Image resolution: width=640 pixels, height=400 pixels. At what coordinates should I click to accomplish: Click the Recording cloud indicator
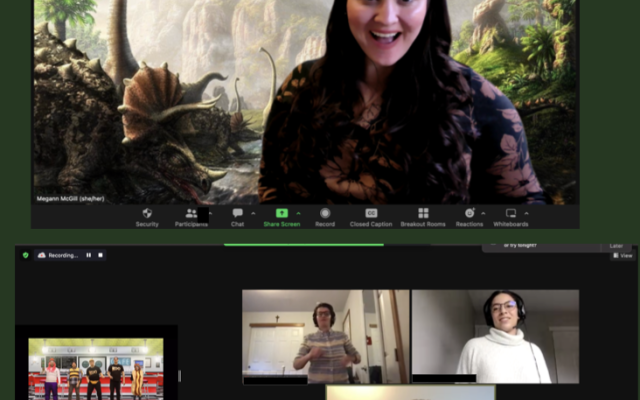coord(58,255)
